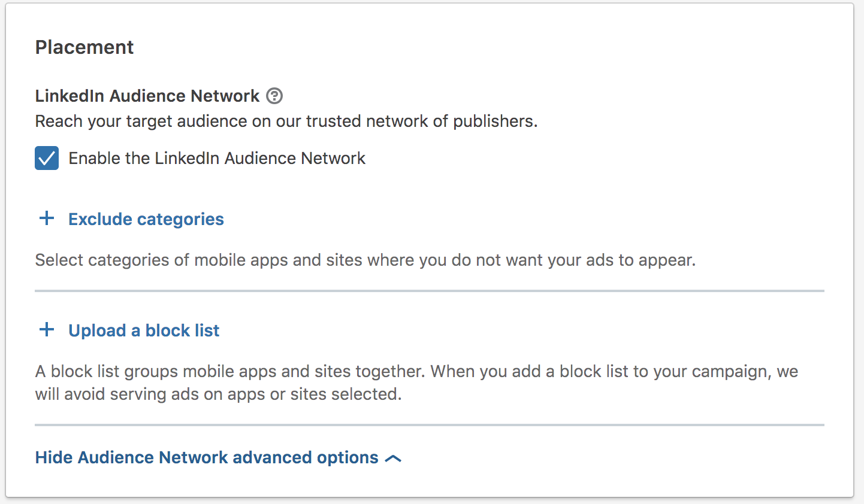The width and height of the screenshot is (864, 504).
Task: Click the divider line above Hide advanced options
Action: (x=430, y=425)
